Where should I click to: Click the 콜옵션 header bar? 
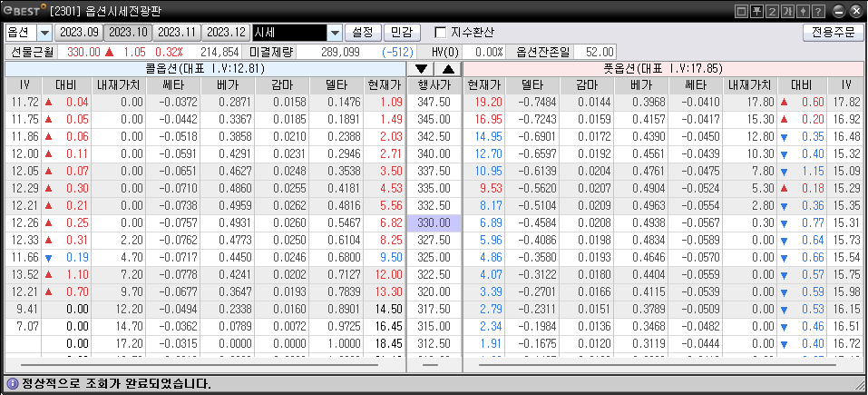205,69
